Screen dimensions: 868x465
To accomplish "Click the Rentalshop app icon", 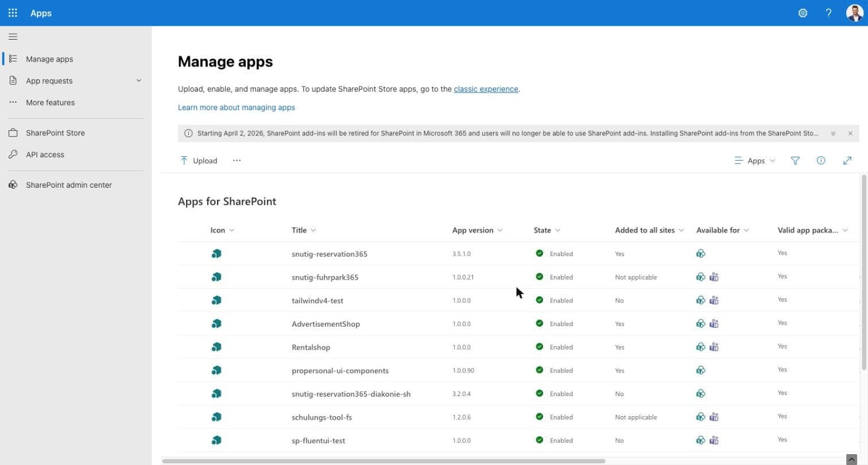I will point(216,347).
